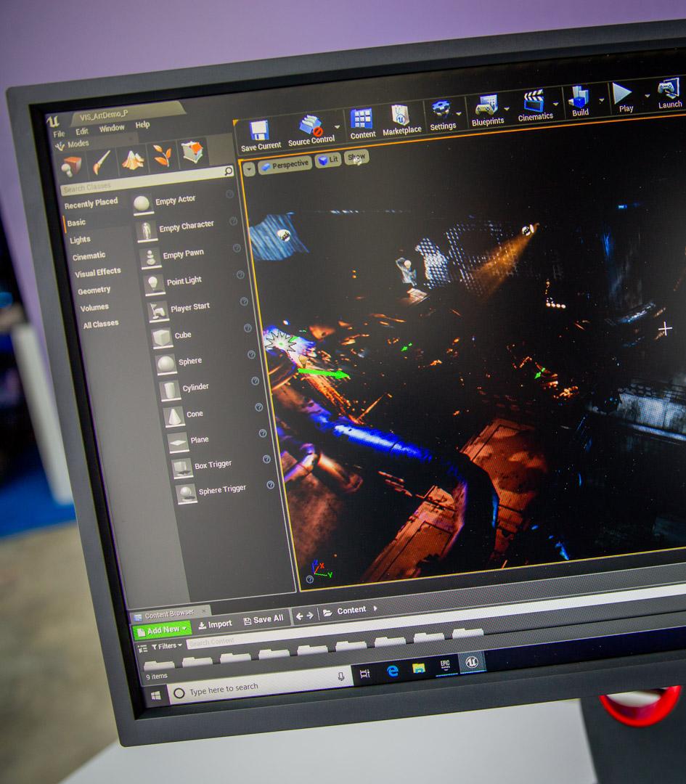
Task: Open Build options dropdown arrow
Action: pyautogui.click(x=602, y=100)
